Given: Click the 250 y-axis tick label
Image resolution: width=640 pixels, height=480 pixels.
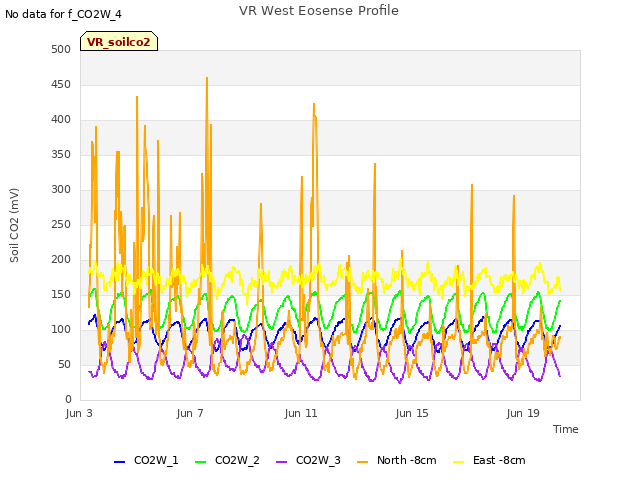Looking at the screenshot, I should coord(61,224).
